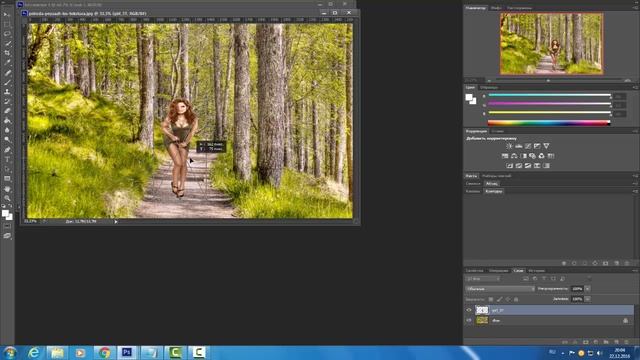Pick a color from the spectrum ramp
This screenshot has width=640, height=360.
pyautogui.click(x=549, y=123)
